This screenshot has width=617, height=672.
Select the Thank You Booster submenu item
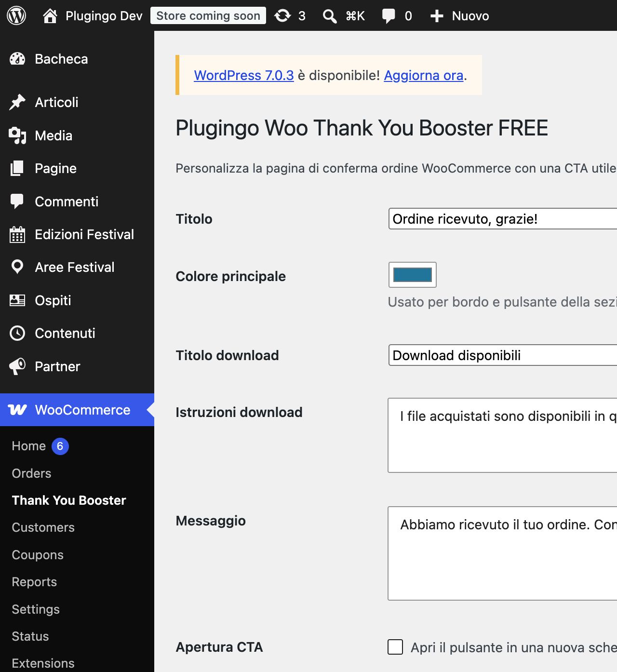tap(69, 500)
